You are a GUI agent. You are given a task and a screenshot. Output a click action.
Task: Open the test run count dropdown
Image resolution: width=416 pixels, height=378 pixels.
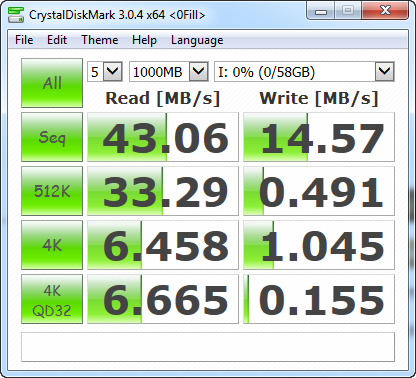click(105, 71)
